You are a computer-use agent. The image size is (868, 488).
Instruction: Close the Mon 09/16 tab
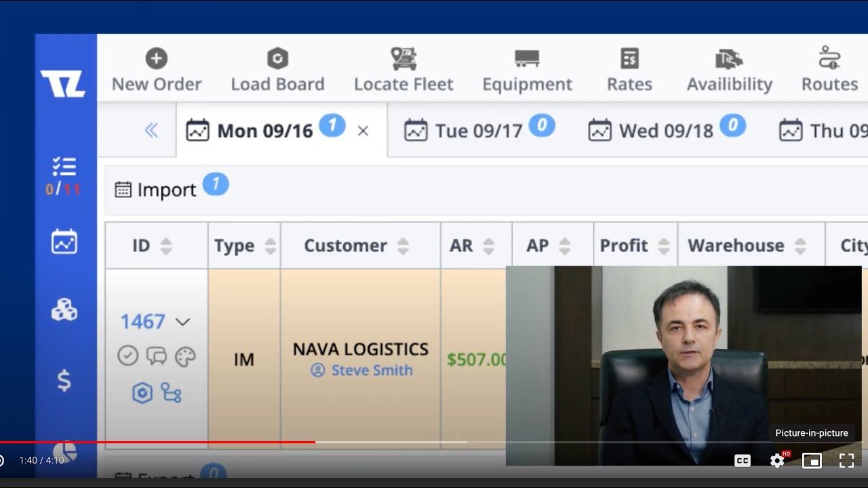coord(363,131)
